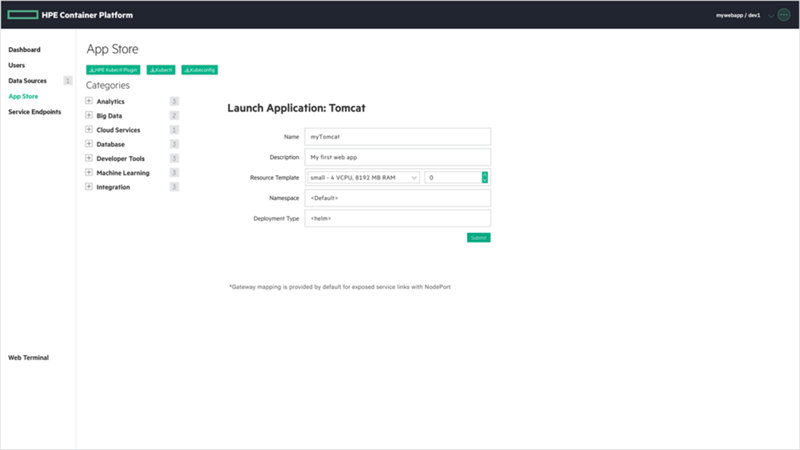Viewport: 800px width, 450px height.
Task: Click the Developer Tools count badge
Action: 174,158
